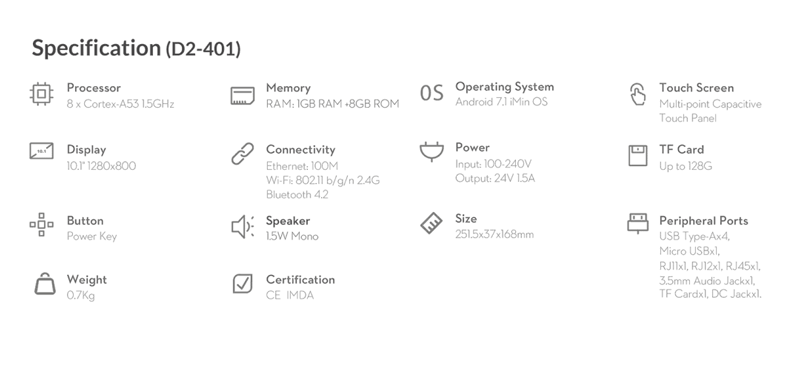Screen dimensions: 800x387
Task: Click the Connectivity chain link icon
Action: (x=242, y=153)
